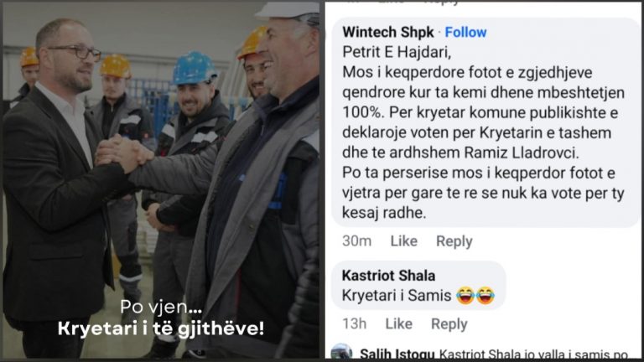Viewport: 644px width, 362px height.
Task: Click the Salih Istogu profile avatar
Action: (342, 352)
